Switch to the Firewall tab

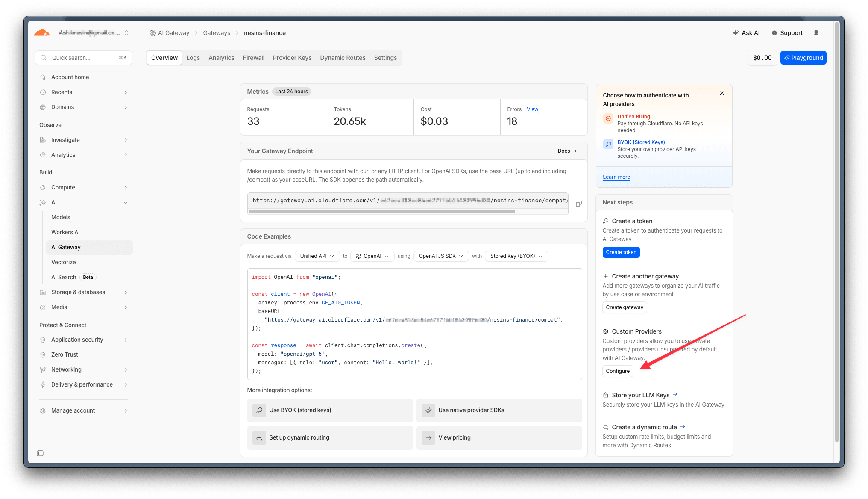click(x=254, y=58)
